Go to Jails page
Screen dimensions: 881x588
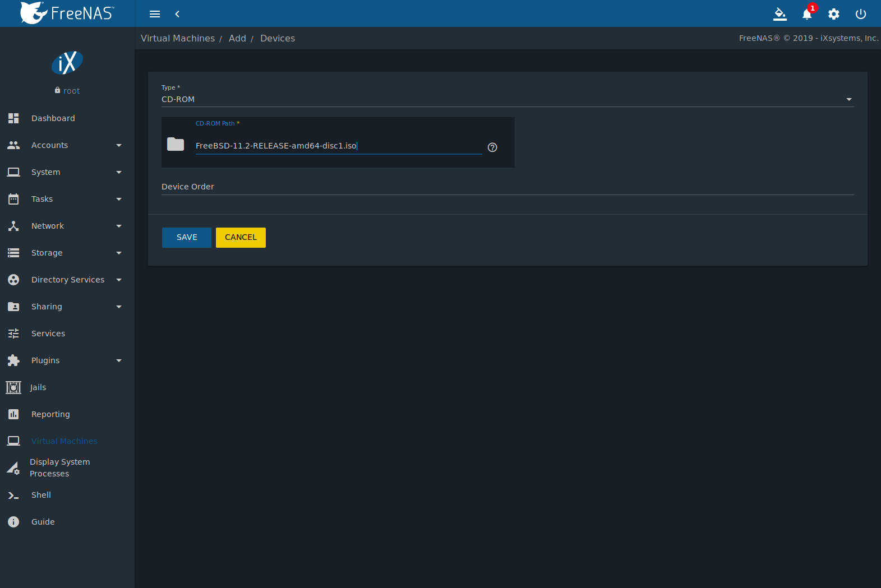(x=38, y=387)
